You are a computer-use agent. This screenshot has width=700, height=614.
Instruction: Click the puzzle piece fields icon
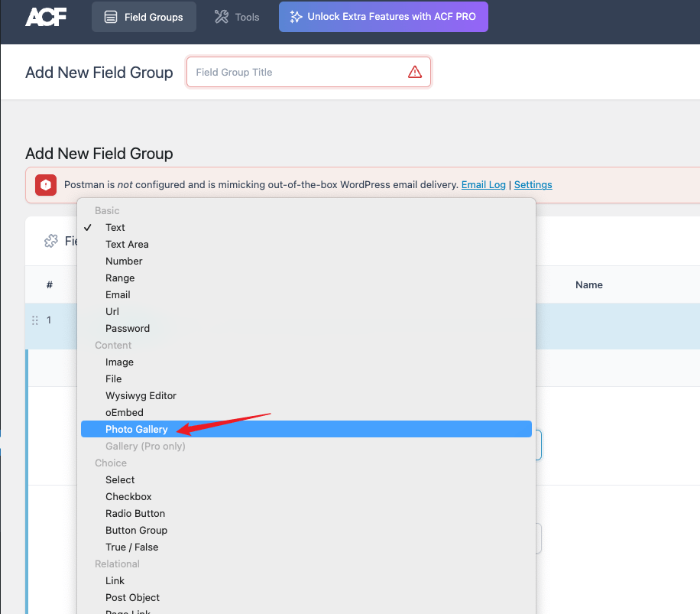tap(51, 241)
